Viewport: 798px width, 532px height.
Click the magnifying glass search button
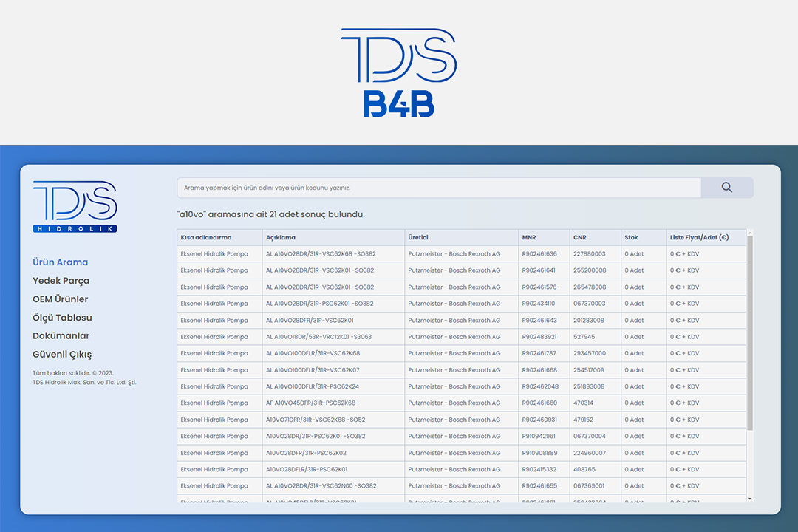tap(726, 188)
